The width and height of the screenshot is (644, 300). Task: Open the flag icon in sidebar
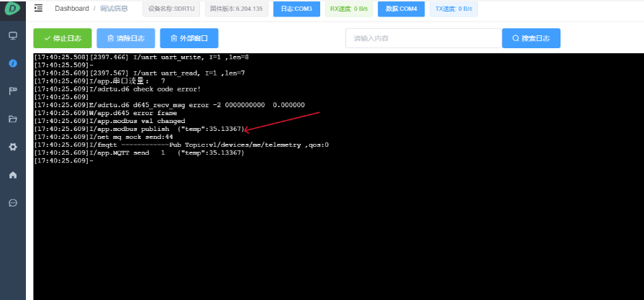[x=12, y=91]
